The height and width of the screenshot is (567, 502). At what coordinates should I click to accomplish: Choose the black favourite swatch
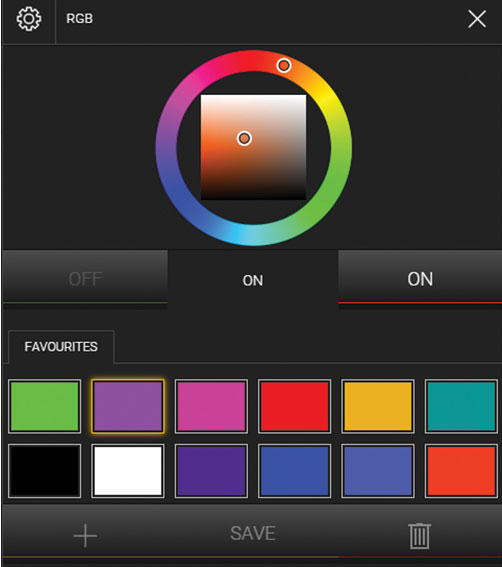click(44, 471)
